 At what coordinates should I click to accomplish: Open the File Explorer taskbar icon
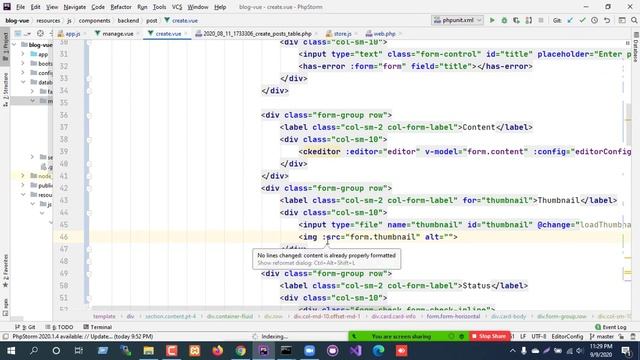[x=149, y=351]
